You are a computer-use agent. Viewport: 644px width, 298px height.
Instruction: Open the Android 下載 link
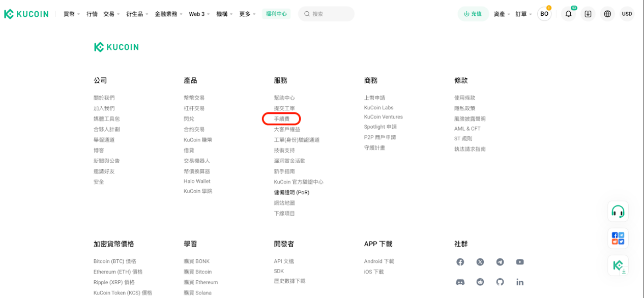pyautogui.click(x=379, y=261)
